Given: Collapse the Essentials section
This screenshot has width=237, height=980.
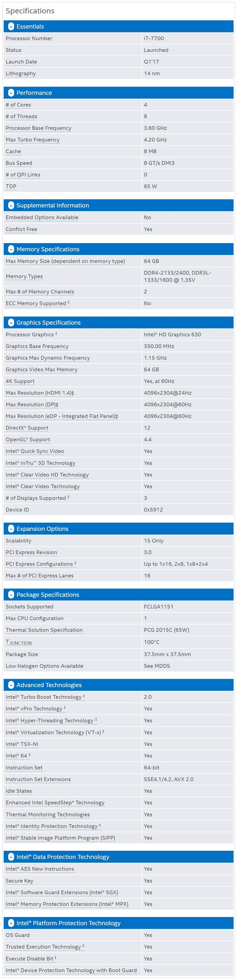Looking at the screenshot, I should pos(11,27).
